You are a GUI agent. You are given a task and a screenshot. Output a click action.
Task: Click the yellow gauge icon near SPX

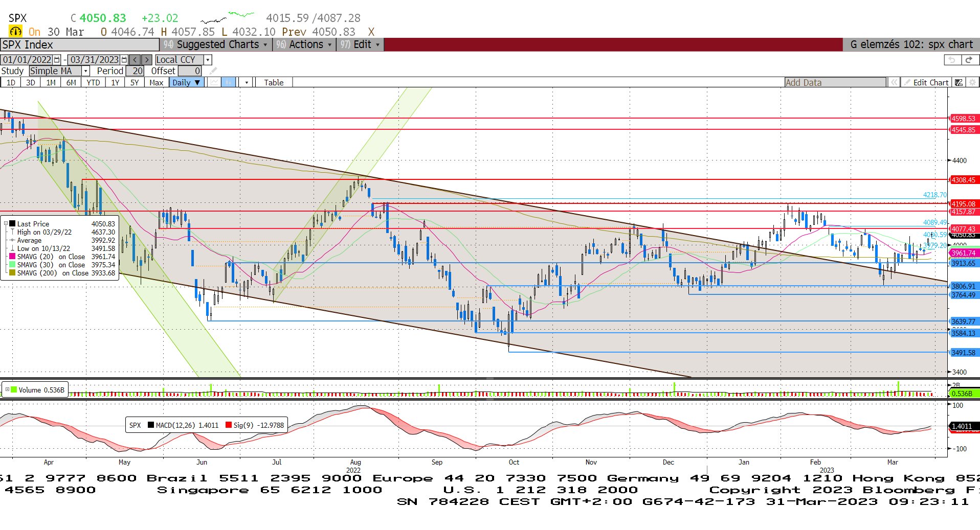coord(16,32)
